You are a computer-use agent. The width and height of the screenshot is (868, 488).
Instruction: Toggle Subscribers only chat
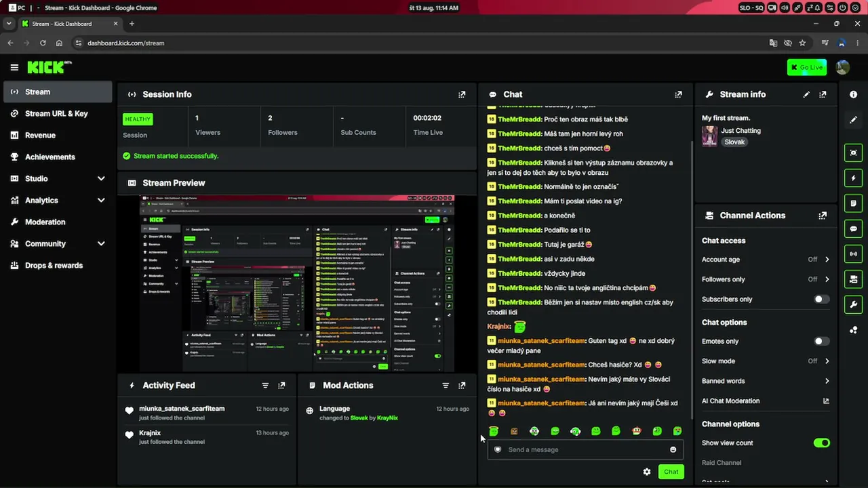coord(822,299)
